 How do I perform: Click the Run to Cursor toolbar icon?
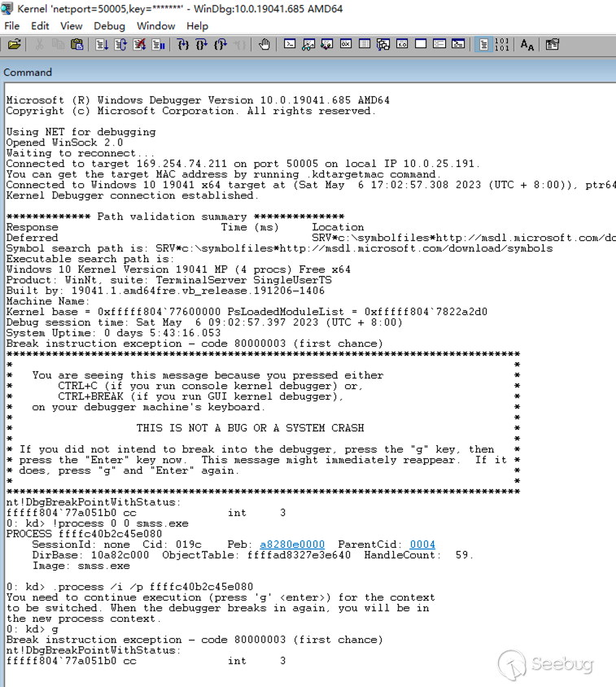tap(239, 44)
